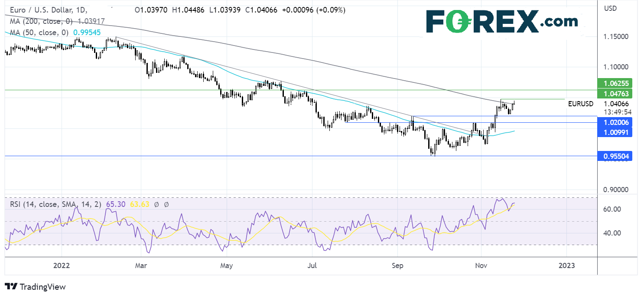This screenshot has width=644, height=298.
Task: Click the EURUSD symbol label on price axis
Action: point(582,104)
